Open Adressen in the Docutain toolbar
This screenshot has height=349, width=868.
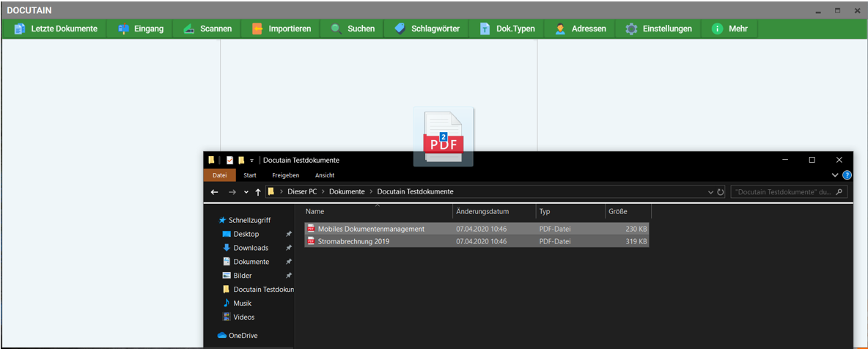(580, 29)
